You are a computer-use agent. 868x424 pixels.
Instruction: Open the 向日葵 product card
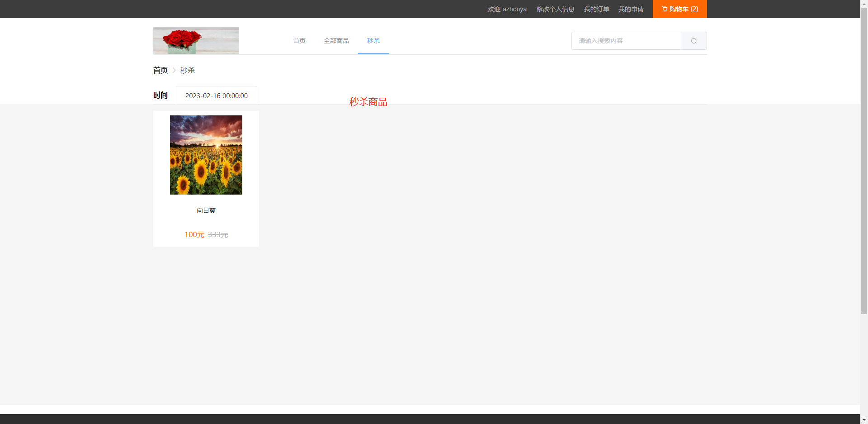(x=206, y=179)
